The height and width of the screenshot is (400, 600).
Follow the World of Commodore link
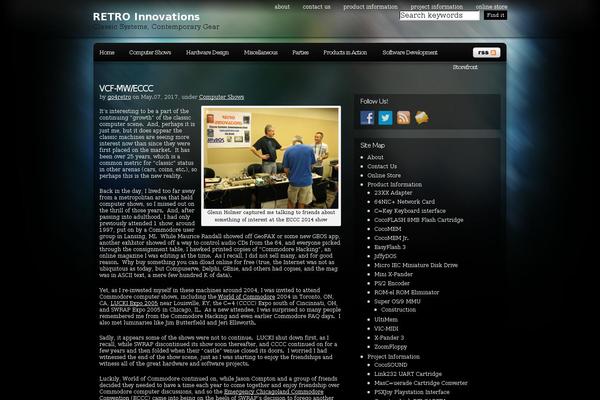point(246,297)
